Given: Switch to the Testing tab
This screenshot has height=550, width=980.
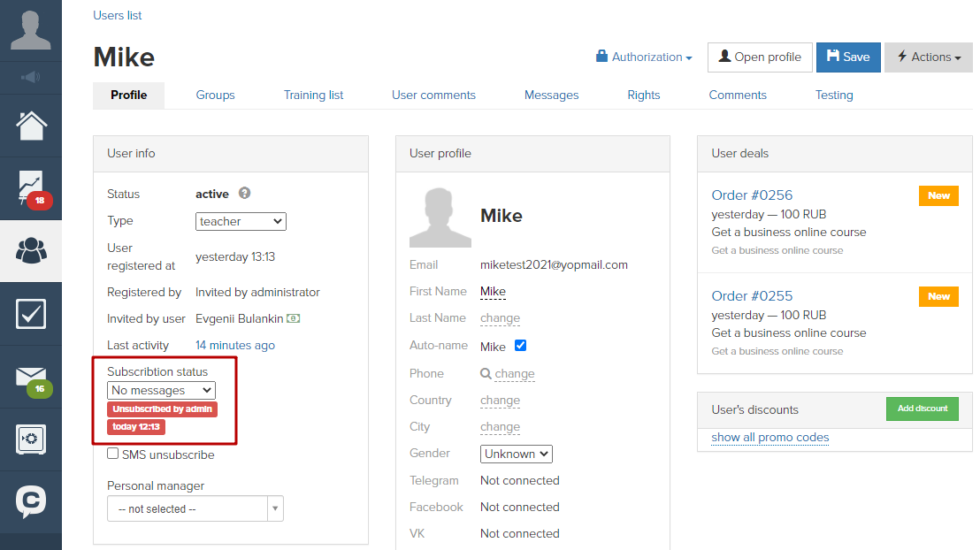Looking at the screenshot, I should [x=834, y=95].
